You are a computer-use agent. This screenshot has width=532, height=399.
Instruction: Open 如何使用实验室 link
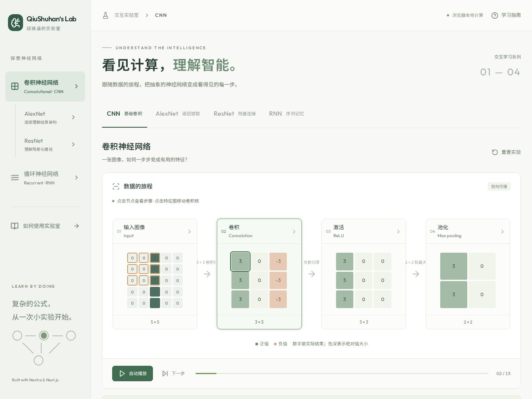[45, 226]
